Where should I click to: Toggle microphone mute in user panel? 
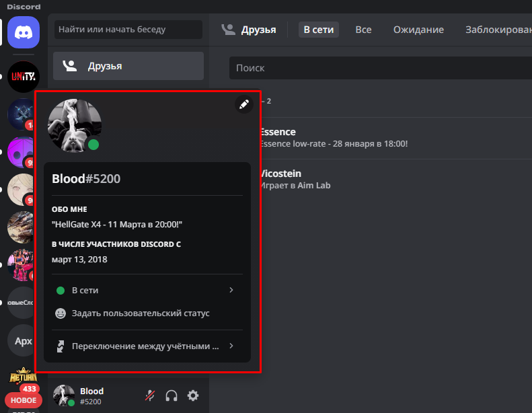click(x=150, y=396)
